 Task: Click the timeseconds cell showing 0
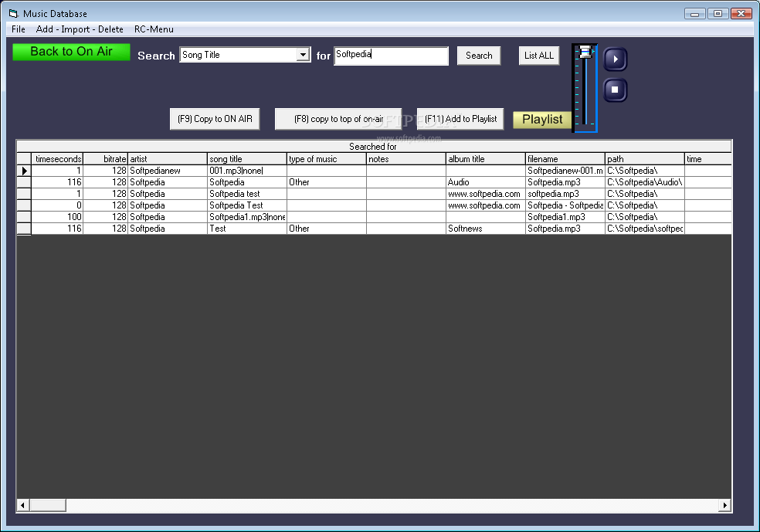click(58, 205)
